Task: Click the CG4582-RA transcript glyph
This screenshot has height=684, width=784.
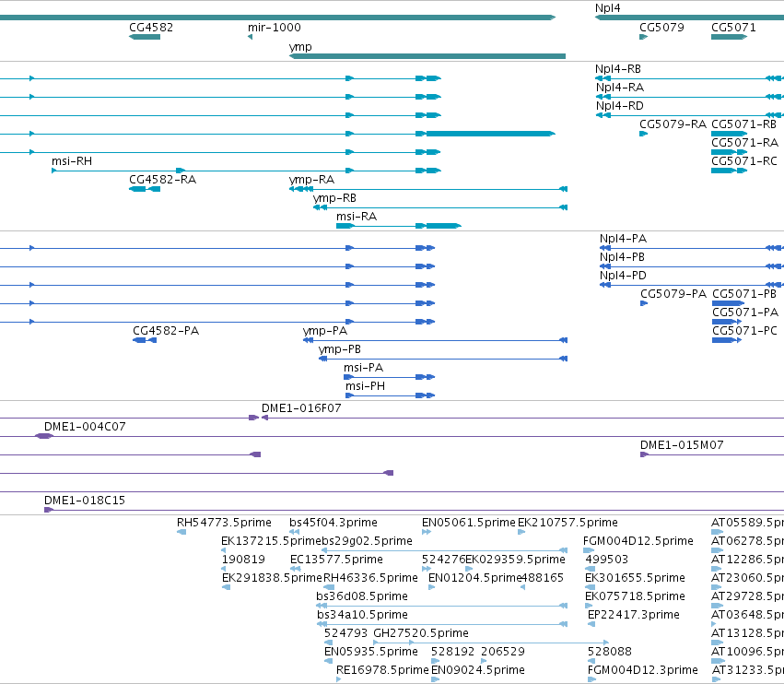Action: [145, 189]
